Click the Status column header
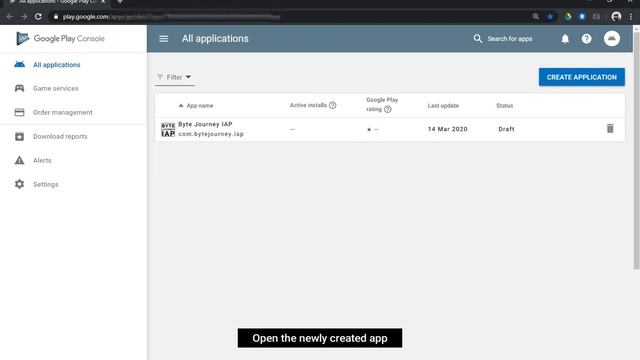This screenshot has height=360, width=640. pos(504,106)
